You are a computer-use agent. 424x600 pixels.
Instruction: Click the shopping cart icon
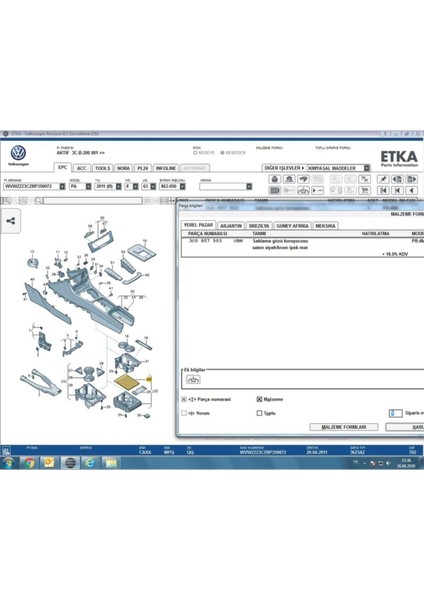pyautogui.click(x=365, y=190)
